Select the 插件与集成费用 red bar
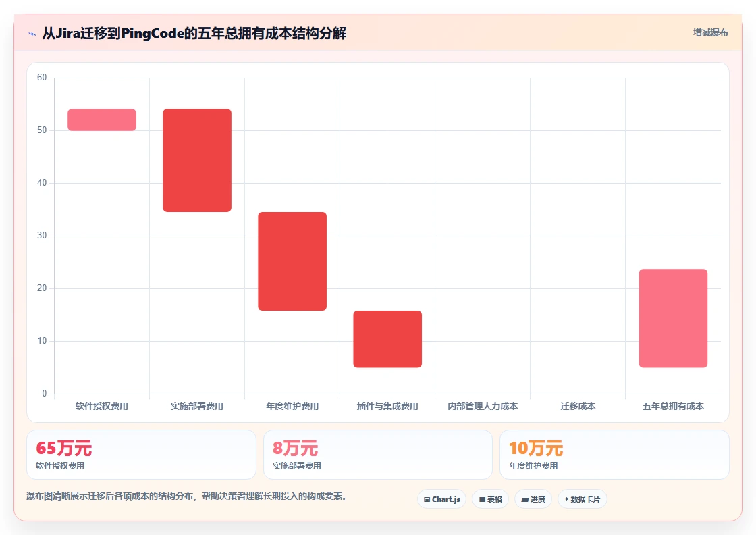The height and width of the screenshot is (535, 756). (387, 339)
